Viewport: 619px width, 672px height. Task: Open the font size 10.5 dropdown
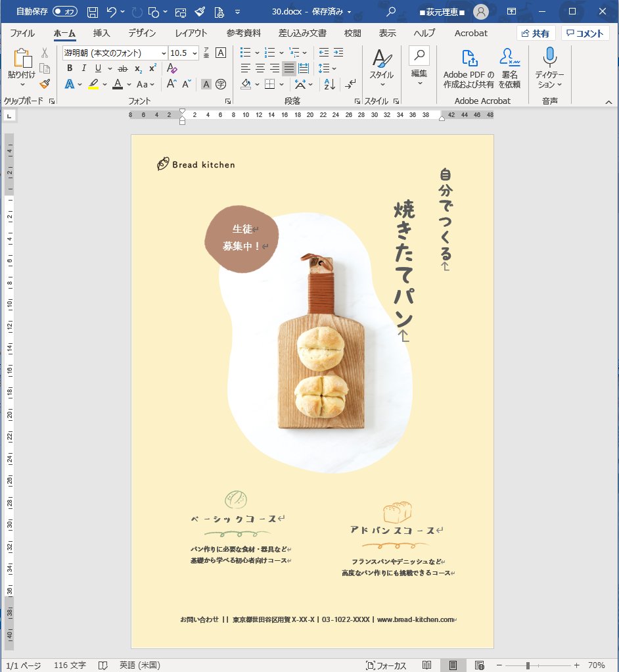[195, 53]
